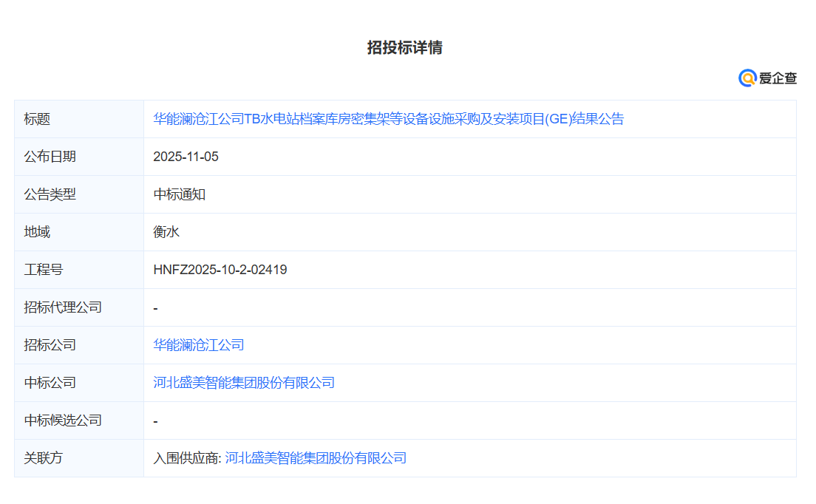Open the 河北盛美智能集团股份有限公司 link in 中标公司 row
The height and width of the screenshot is (504, 816).
click(x=244, y=382)
